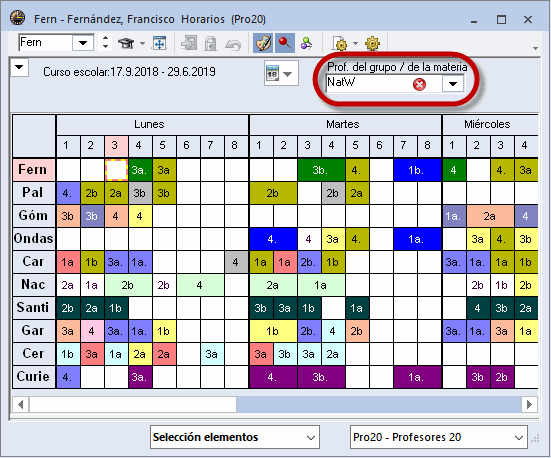The image size is (551, 458).
Task: Click the undo arrow icon
Action: [x=233, y=44]
